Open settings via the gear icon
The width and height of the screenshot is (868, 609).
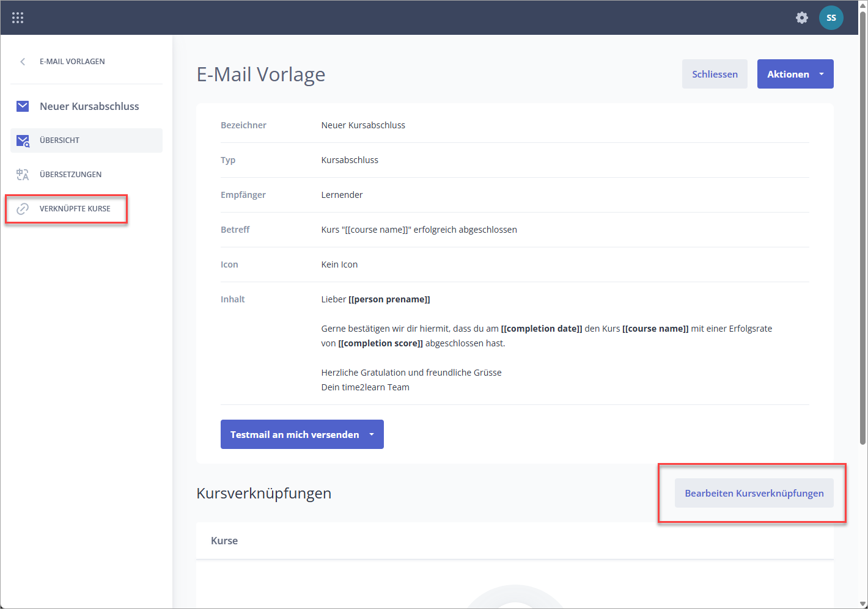coord(802,18)
